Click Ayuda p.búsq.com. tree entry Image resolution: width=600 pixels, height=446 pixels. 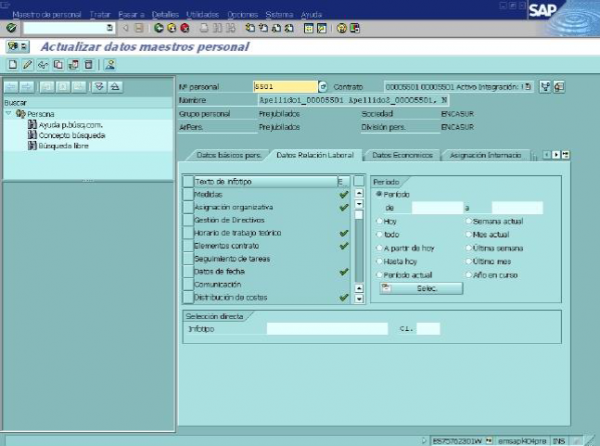tap(70, 125)
